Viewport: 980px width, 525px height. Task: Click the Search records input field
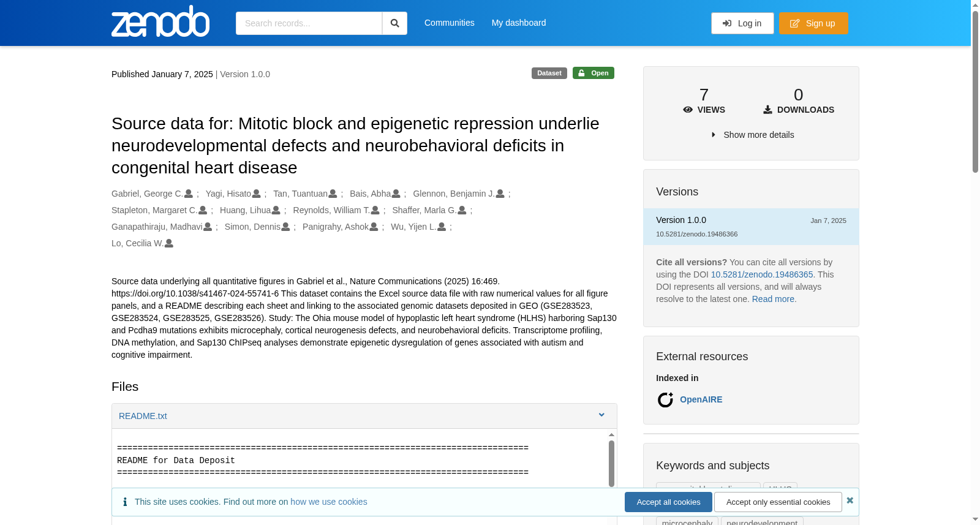coord(309,23)
